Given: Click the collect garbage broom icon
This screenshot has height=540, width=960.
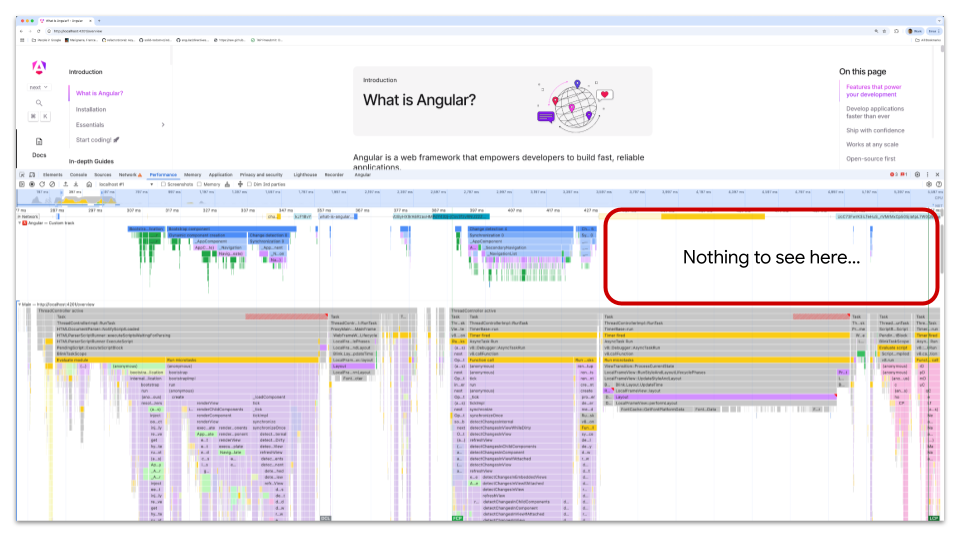Looking at the screenshot, I should click(228, 184).
